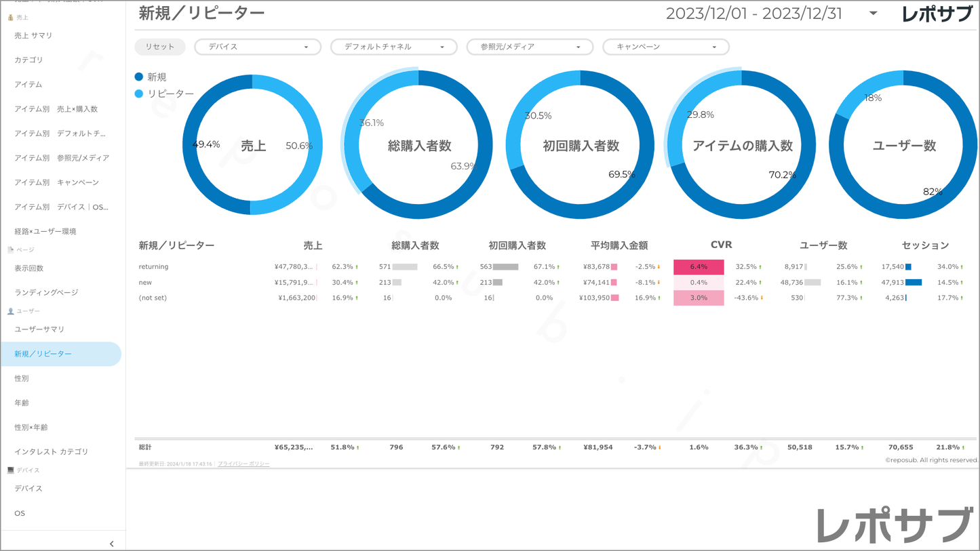Open ユーザーサマリ page in sidebar
The width and height of the screenshot is (980, 551).
(39, 329)
